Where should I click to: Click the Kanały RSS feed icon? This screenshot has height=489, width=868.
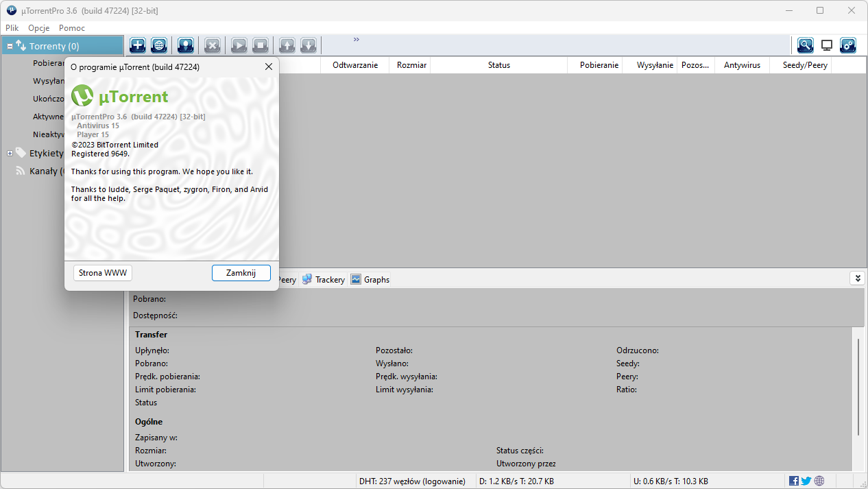(21, 171)
